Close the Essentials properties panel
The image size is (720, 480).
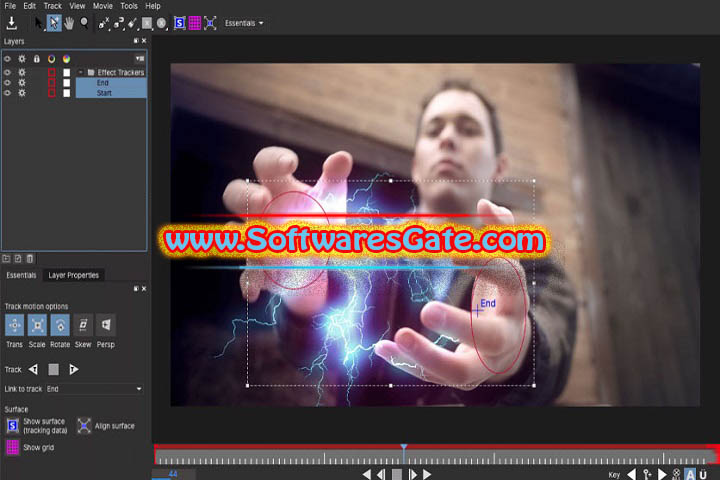144,289
